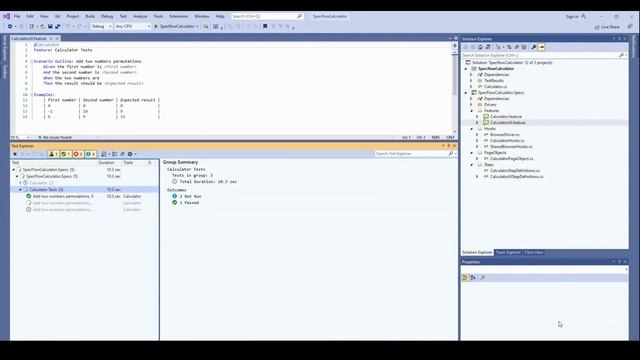Click the Switch Views icon in Solution Explorer

click(x=488, y=47)
